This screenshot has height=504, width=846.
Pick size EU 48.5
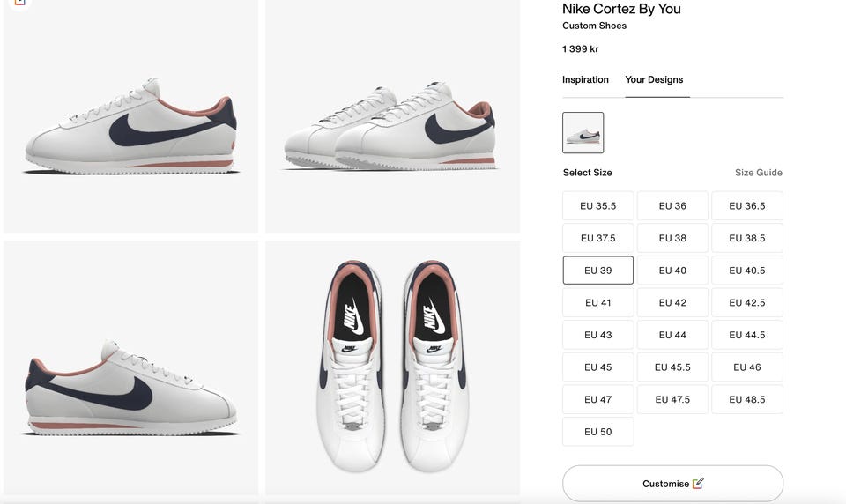click(746, 399)
